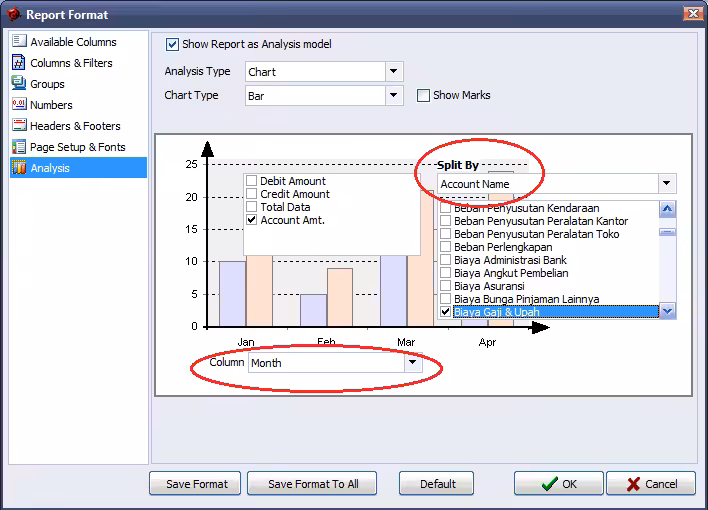708x510 pixels.
Task: Check Beban Penyusutan Kendaraan item
Action: pos(446,208)
